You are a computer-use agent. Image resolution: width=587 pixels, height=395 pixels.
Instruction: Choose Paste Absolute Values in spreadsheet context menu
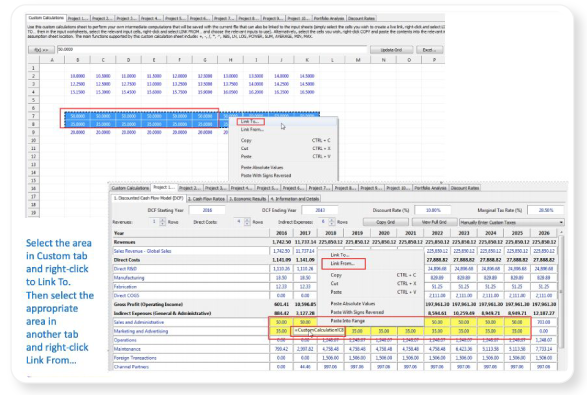pyautogui.click(x=262, y=167)
